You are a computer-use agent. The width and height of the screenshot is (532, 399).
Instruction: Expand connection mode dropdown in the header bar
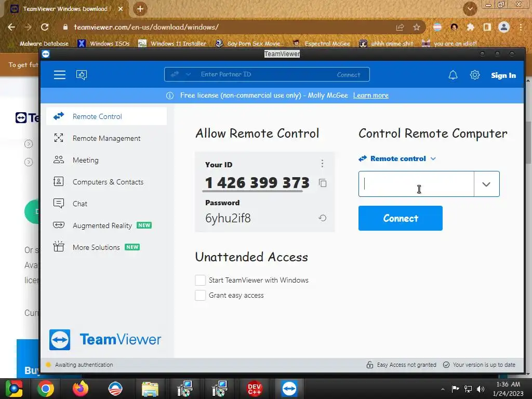188,74
